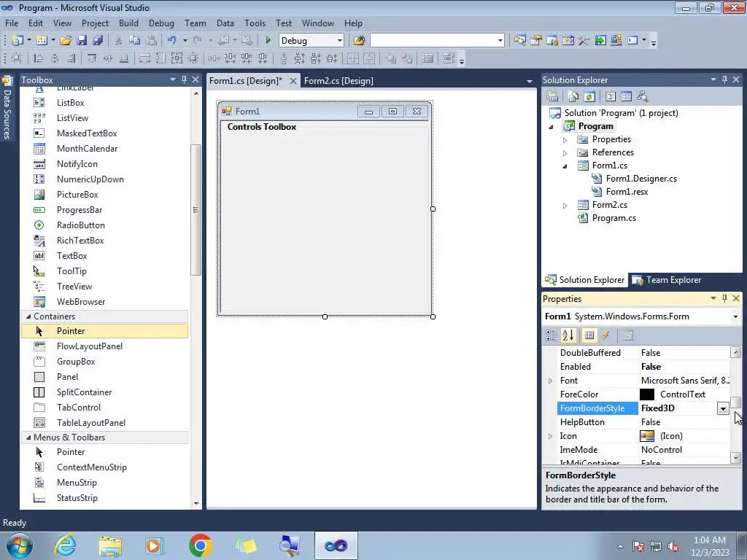Viewport: 747px width, 560px height.
Task: Select the GroupBox item in the Toolbox
Action: (76, 362)
